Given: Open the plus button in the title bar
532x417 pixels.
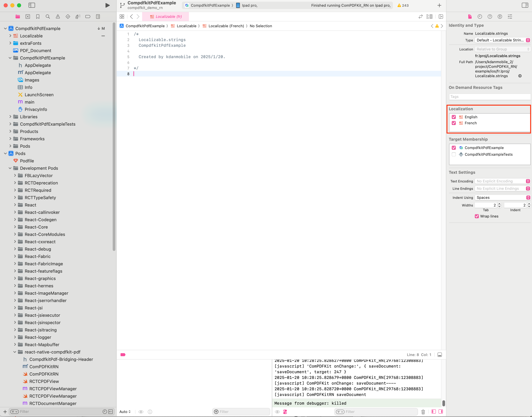Looking at the screenshot, I should click(439, 5).
